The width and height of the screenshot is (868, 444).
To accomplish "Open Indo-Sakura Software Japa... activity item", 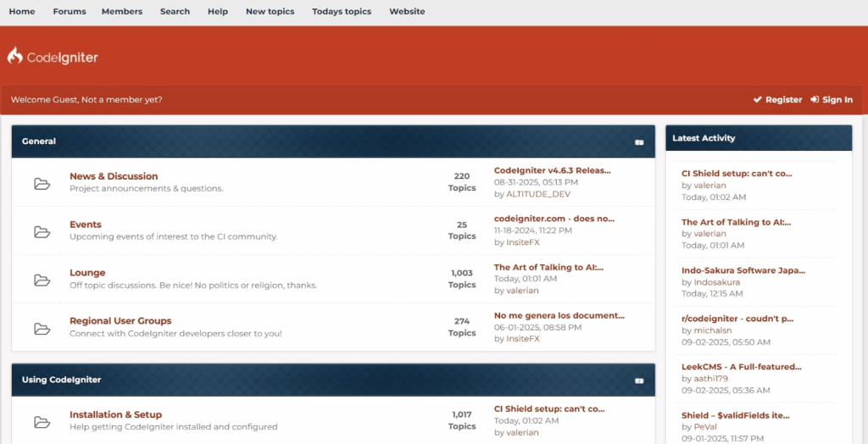I will point(743,270).
